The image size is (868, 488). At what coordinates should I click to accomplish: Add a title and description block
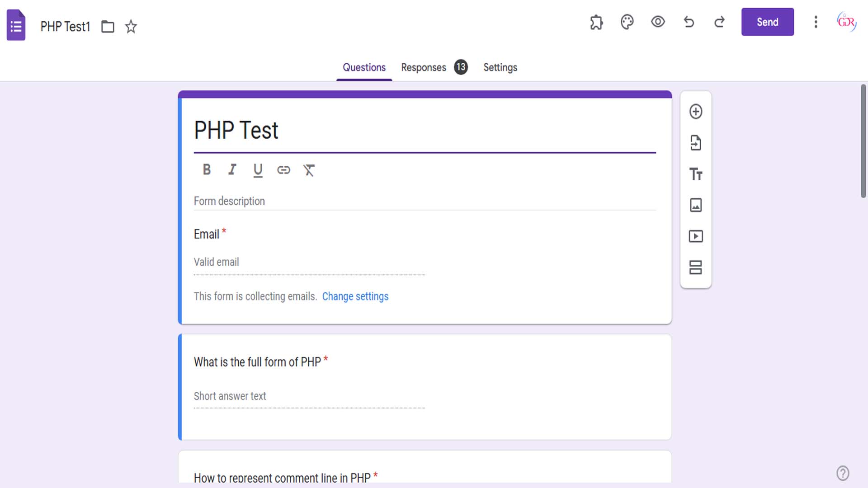[696, 174]
